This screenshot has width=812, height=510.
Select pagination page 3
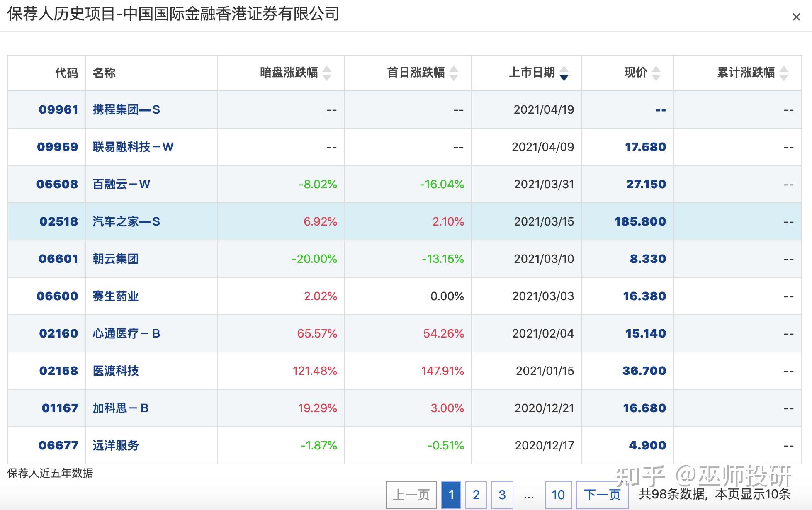click(502, 495)
